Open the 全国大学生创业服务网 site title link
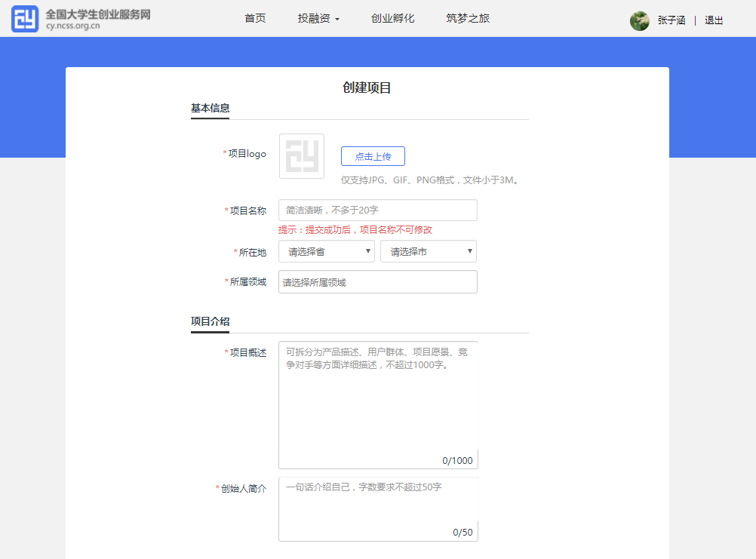 [x=98, y=14]
